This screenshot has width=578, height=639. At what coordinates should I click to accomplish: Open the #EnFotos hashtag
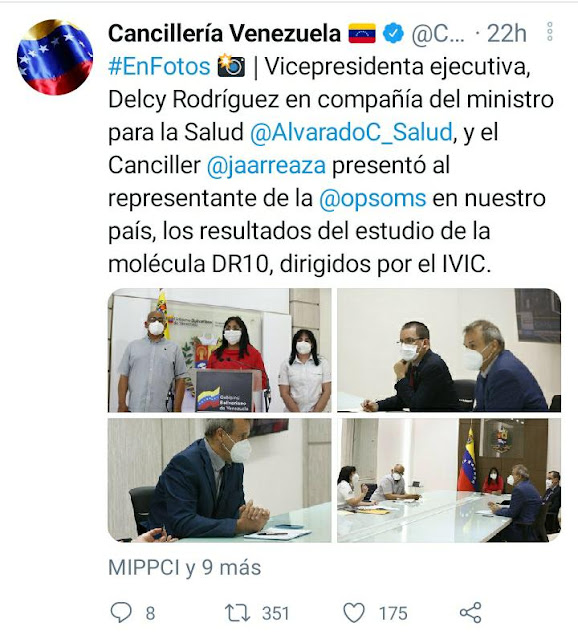click(159, 66)
